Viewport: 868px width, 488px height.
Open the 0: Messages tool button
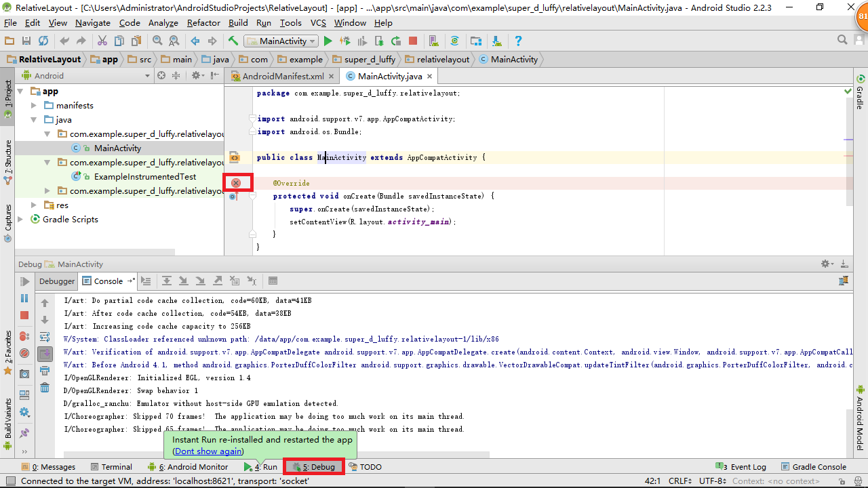coord(48,467)
